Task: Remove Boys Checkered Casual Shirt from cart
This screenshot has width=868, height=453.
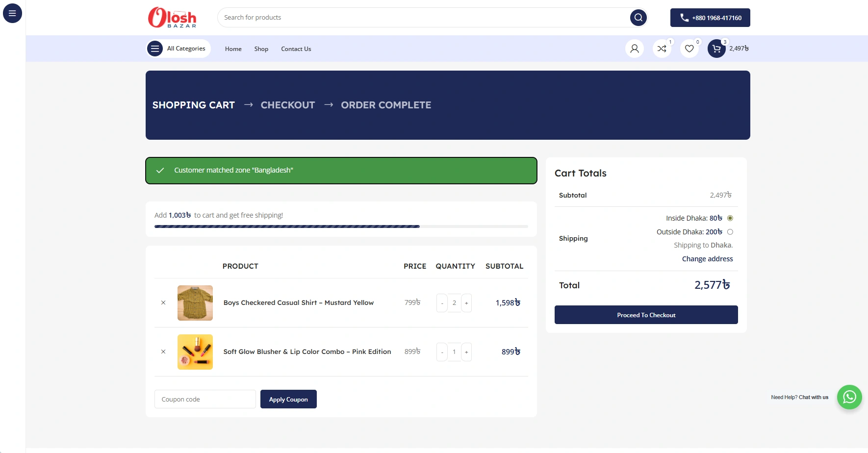Action: point(163,303)
